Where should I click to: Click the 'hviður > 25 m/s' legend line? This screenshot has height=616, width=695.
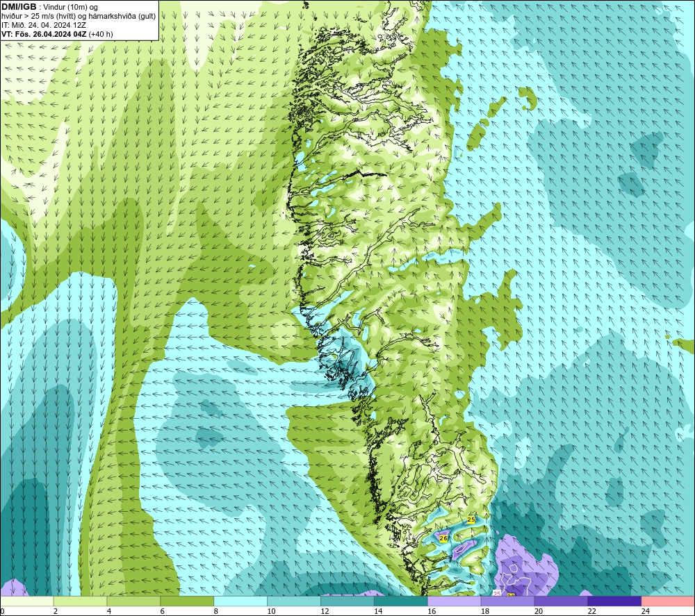[x=79, y=16]
